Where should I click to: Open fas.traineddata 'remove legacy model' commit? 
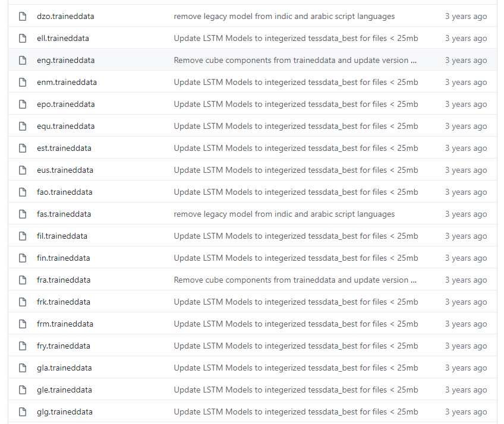[x=284, y=214]
